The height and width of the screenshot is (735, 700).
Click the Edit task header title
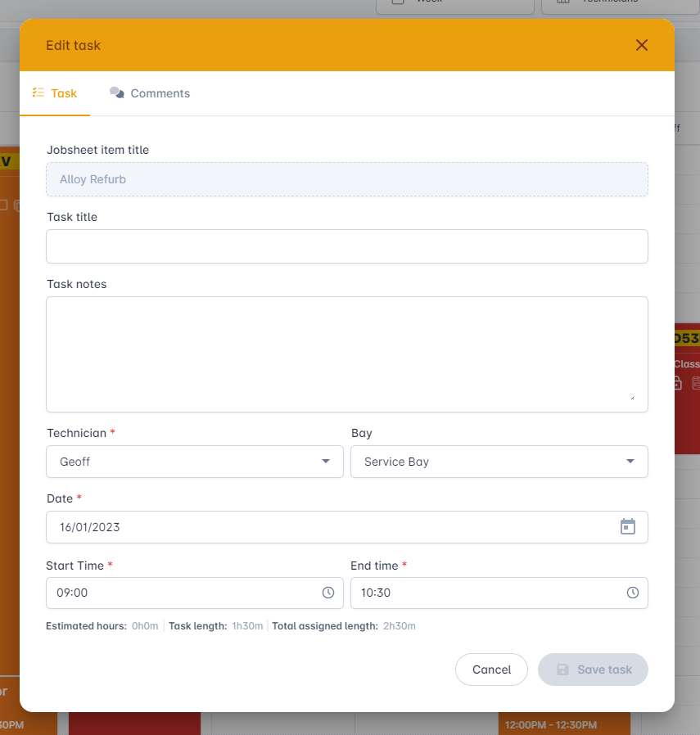(x=73, y=46)
